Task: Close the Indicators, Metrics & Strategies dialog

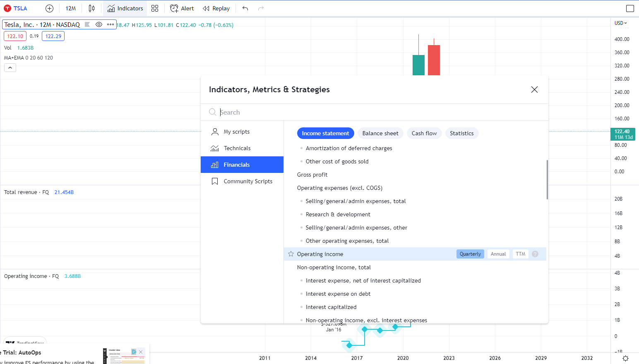Action: pos(534,90)
